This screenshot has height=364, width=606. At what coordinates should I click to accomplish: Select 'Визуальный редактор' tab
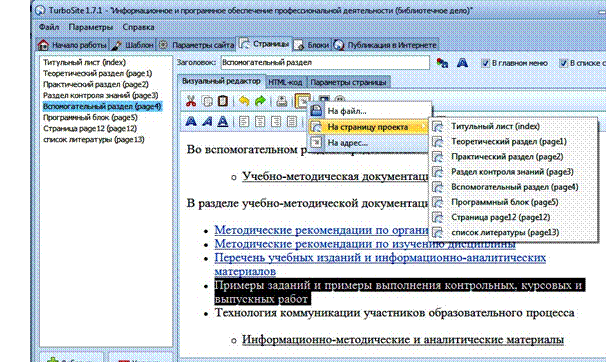coord(221,81)
